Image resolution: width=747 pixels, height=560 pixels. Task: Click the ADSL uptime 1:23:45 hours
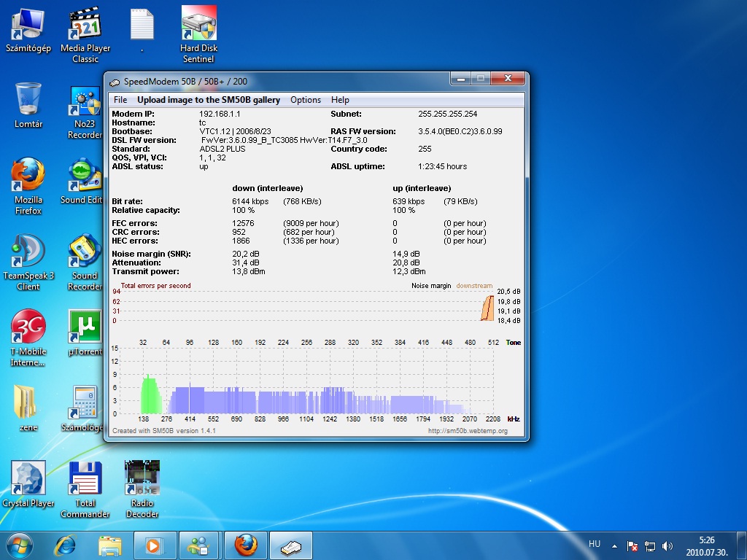[x=442, y=167]
